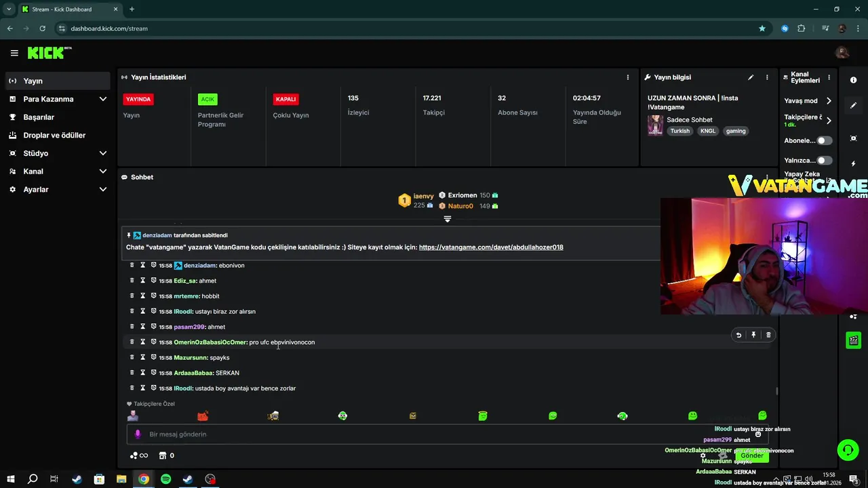Open the vatangame.com invite link in pinned message
This screenshot has height=488, width=868.
[x=491, y=247]
